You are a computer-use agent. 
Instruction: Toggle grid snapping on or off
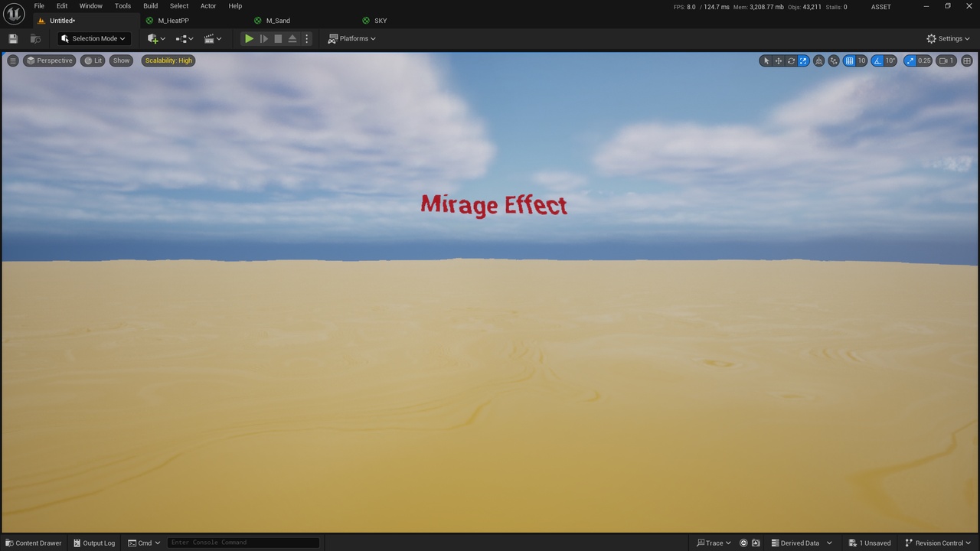tap(849, 60)
